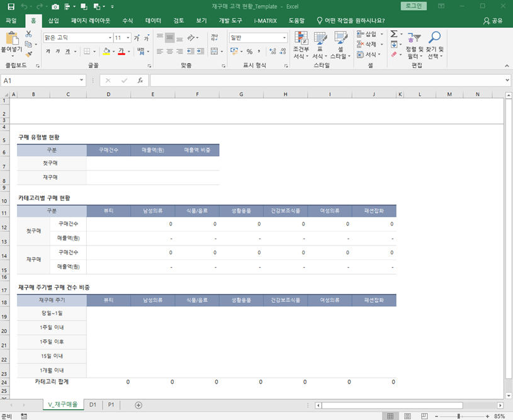Open Conditional Formatting (조건부 서식)
513x420 pixels.
coord(301,45)
